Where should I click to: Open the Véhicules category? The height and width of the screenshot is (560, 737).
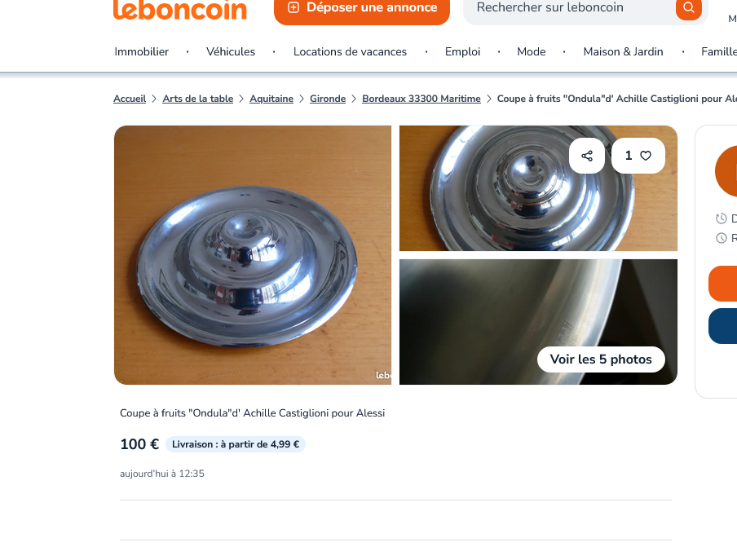point(231,51)
